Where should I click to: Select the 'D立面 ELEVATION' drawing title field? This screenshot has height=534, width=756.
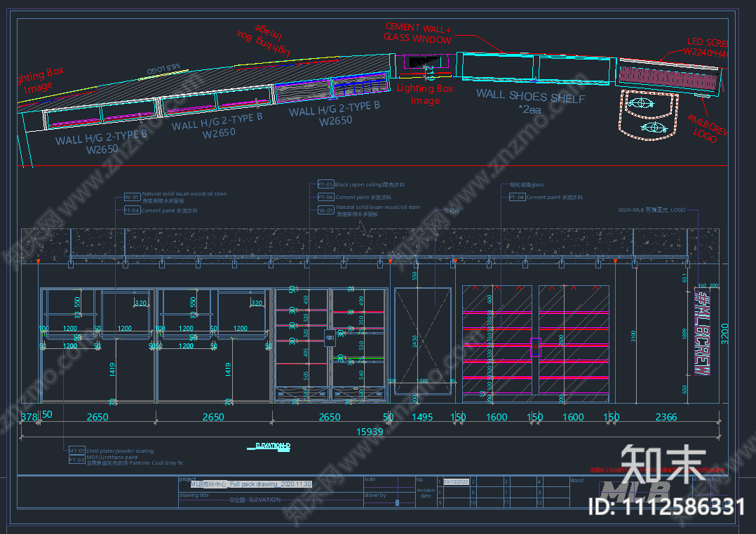[x=255, y=500]
